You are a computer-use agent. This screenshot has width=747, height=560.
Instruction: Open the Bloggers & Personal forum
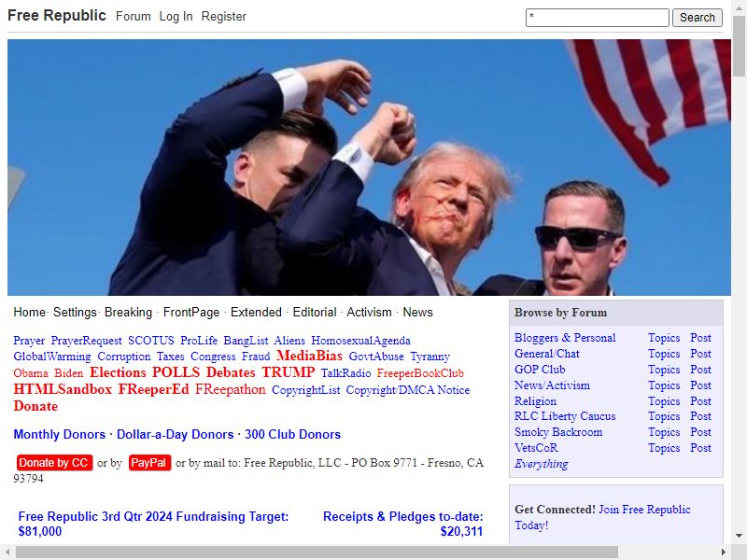[x=565, y=338]
